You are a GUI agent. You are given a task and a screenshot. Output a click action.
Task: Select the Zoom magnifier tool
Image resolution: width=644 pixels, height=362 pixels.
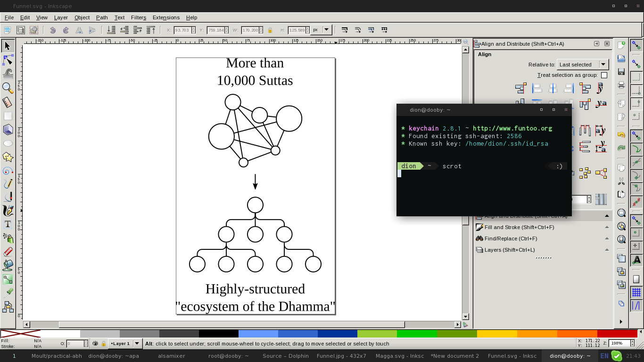[x=8, y=88]
